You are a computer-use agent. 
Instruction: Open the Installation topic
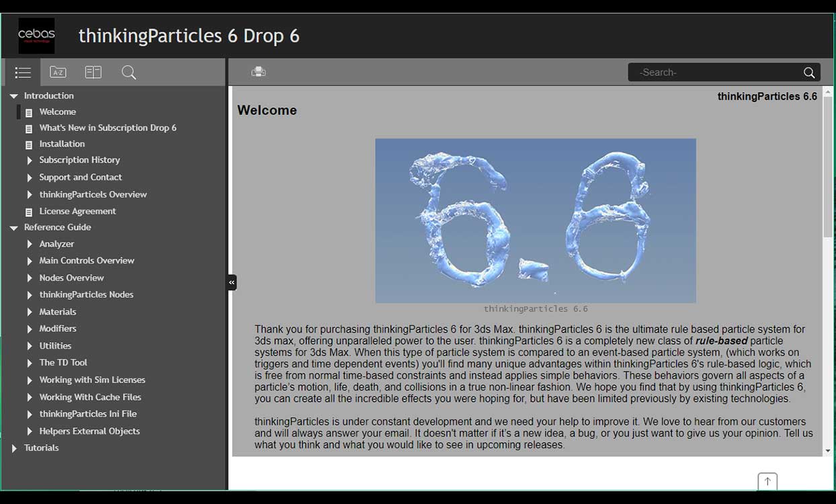(x=62, y=144)
